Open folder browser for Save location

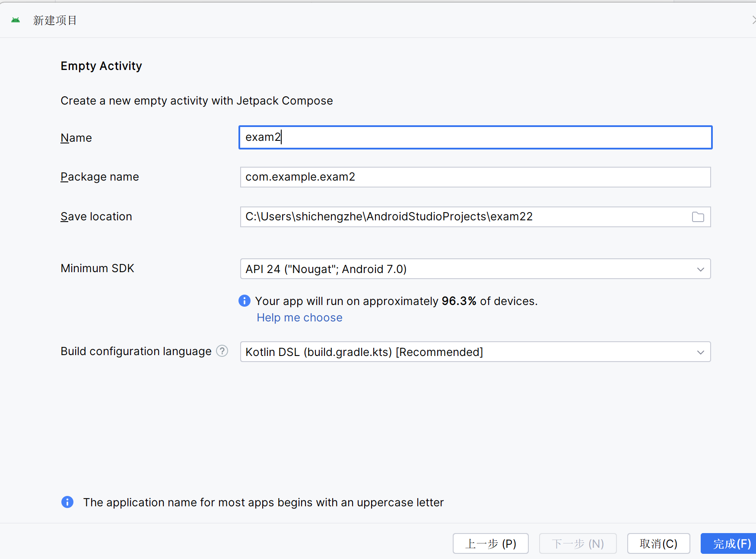[698, 217]
